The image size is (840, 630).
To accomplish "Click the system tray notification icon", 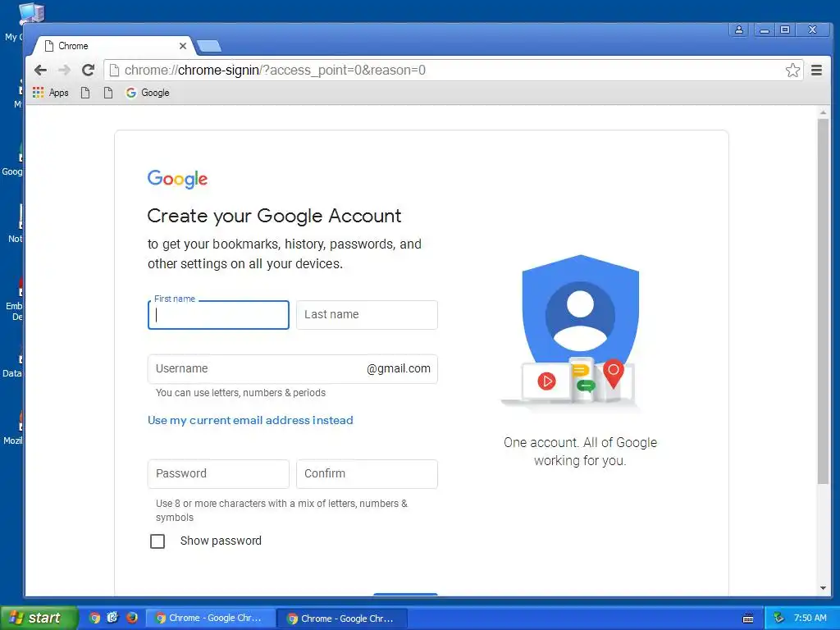I will [778, 619].
